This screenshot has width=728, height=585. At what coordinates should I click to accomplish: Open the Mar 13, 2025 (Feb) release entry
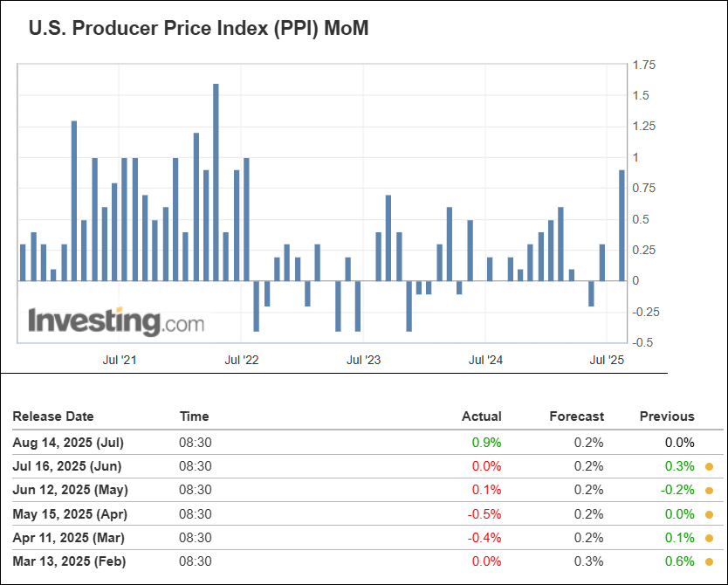point(69,562)
